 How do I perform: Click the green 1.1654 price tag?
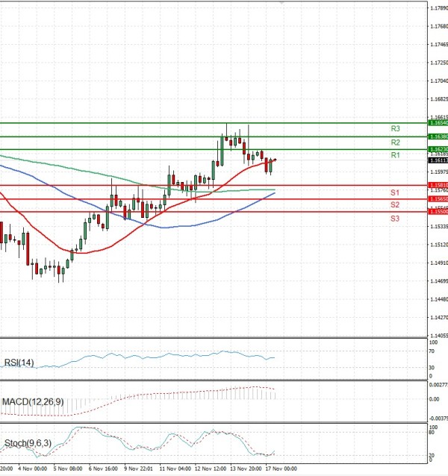pyautogui.click(x=438, y=122)
